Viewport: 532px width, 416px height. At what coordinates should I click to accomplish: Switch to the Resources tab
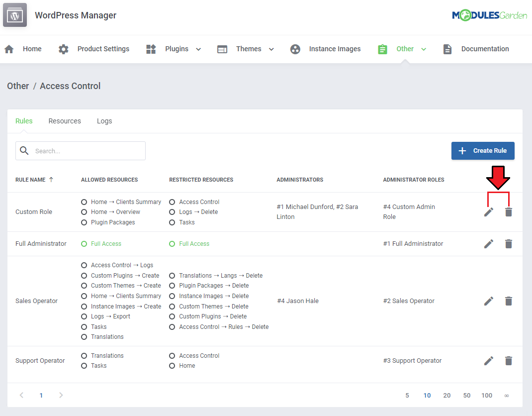(65, 121)
